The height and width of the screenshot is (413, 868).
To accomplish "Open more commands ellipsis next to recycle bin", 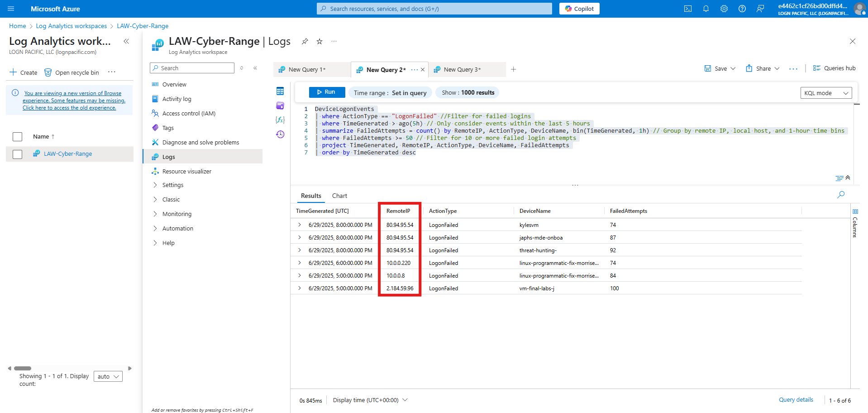I will (112, 72).
